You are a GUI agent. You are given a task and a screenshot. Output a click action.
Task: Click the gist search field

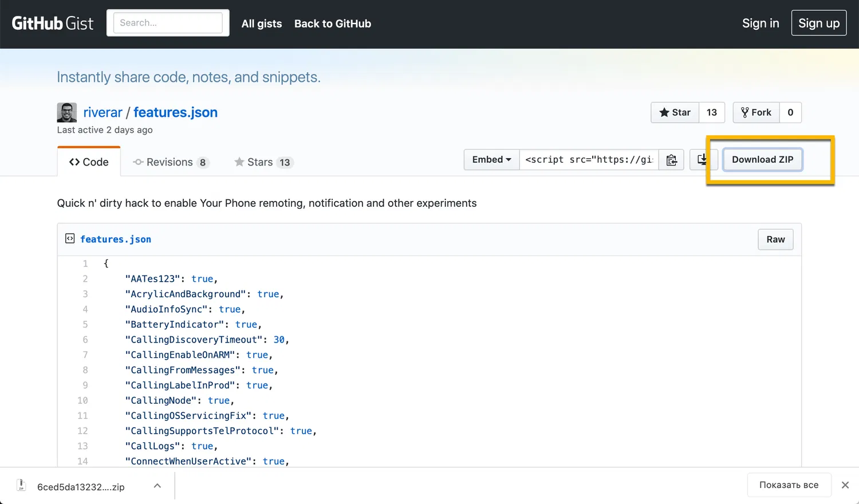point(168,23)
